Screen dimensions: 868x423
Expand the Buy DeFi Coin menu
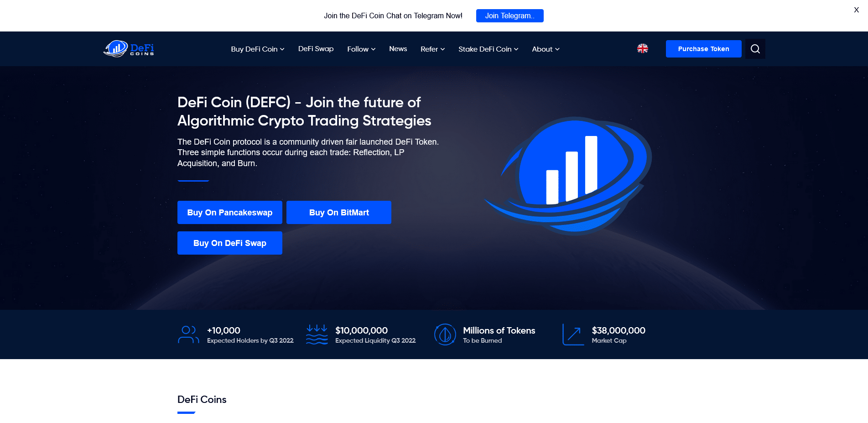pos(258,49)
